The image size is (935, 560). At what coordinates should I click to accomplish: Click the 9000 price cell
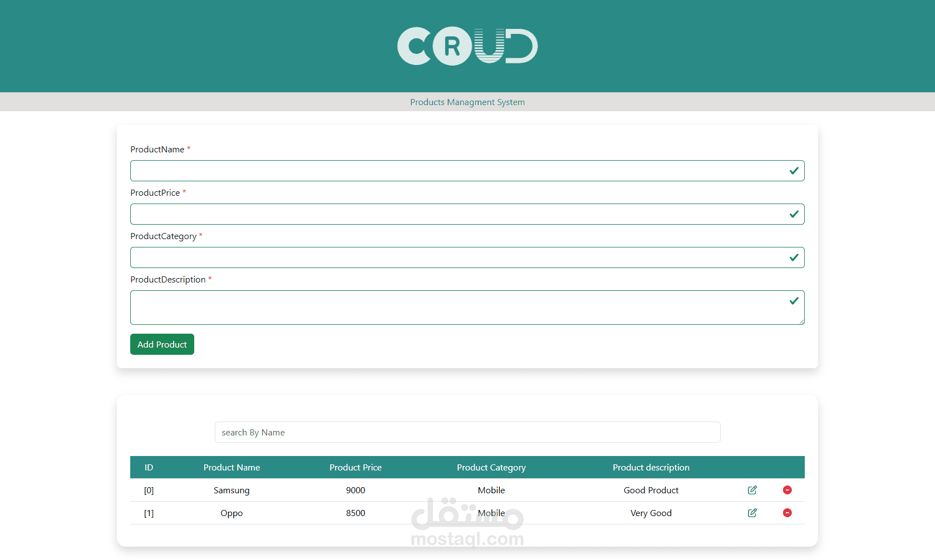coord(356,490)
